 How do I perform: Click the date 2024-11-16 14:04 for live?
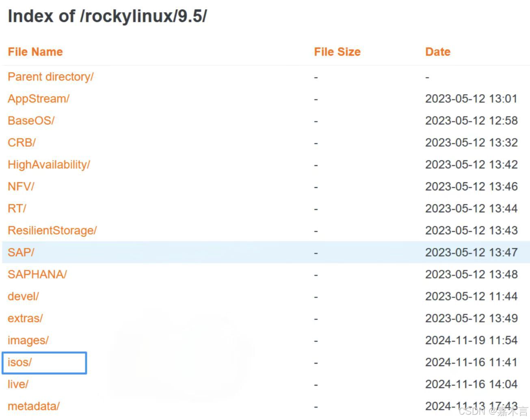(471, 384)
